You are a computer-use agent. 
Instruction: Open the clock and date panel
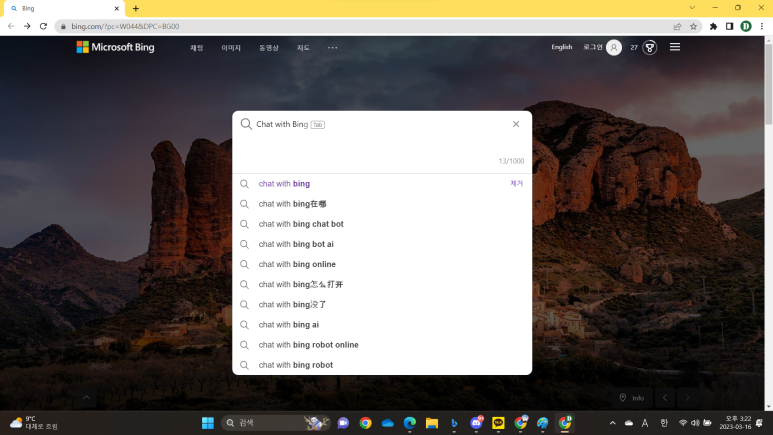pos(735,423)
